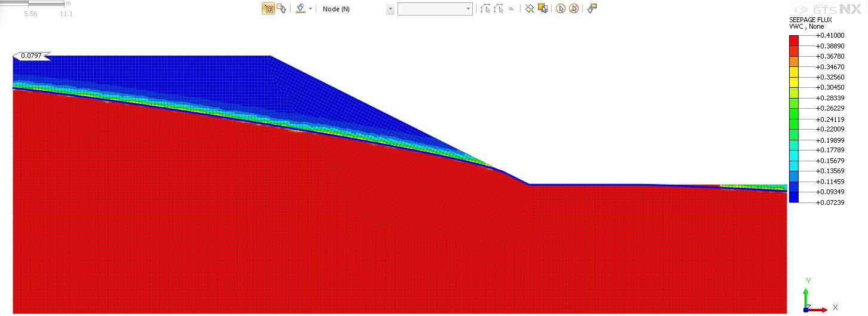
Task: Expand the empty combo box dropdown arrow
Action: point(469,9)
